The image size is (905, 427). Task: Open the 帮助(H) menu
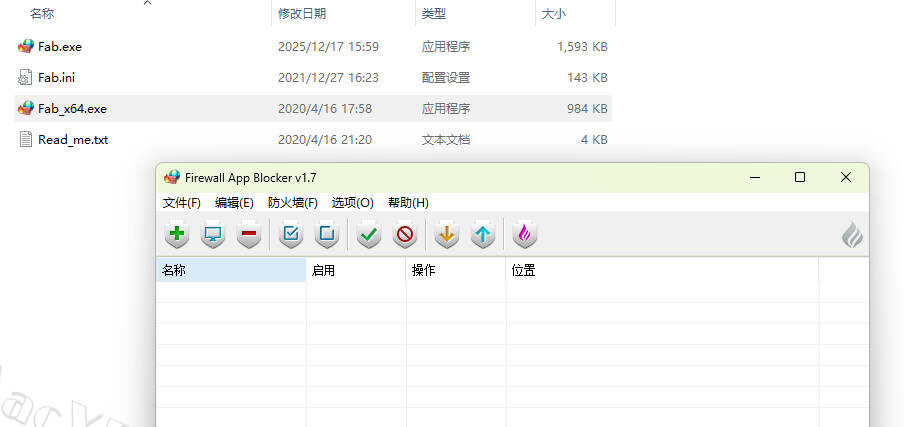(x=408, y=202)
